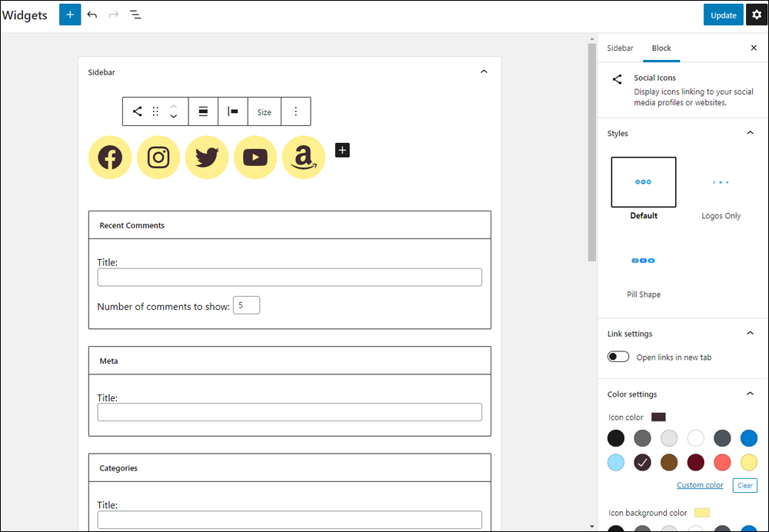Screen dimensions: 769x532
Task: Pick the black icon color swatch
Action: pos(616,438)
